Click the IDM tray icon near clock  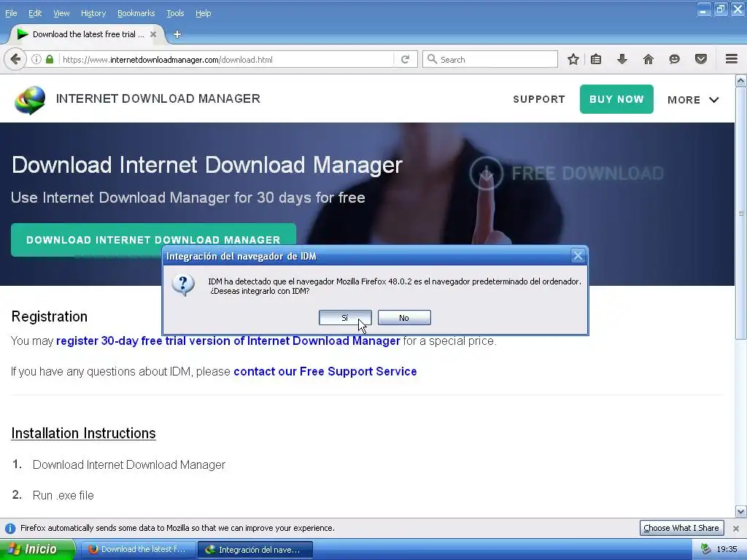click(705, 549)
